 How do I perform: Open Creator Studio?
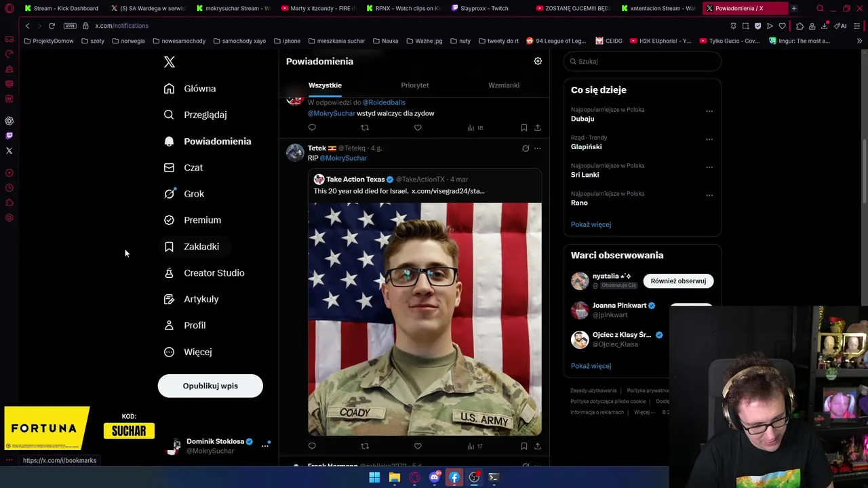(x=205, y=273)
